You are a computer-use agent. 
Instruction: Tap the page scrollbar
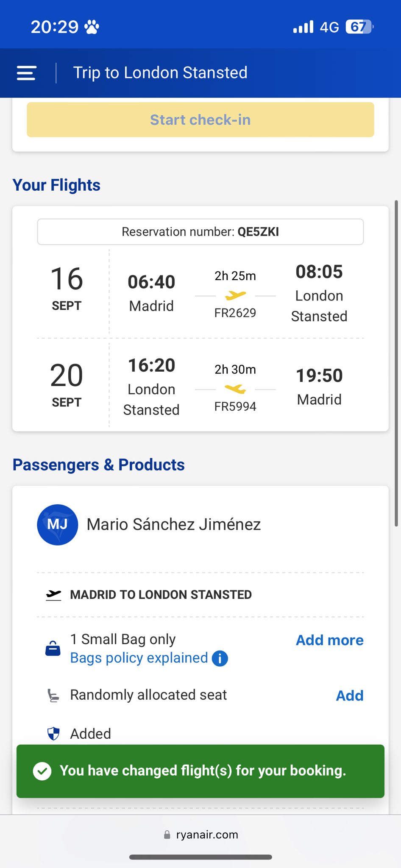coord(396,364)
